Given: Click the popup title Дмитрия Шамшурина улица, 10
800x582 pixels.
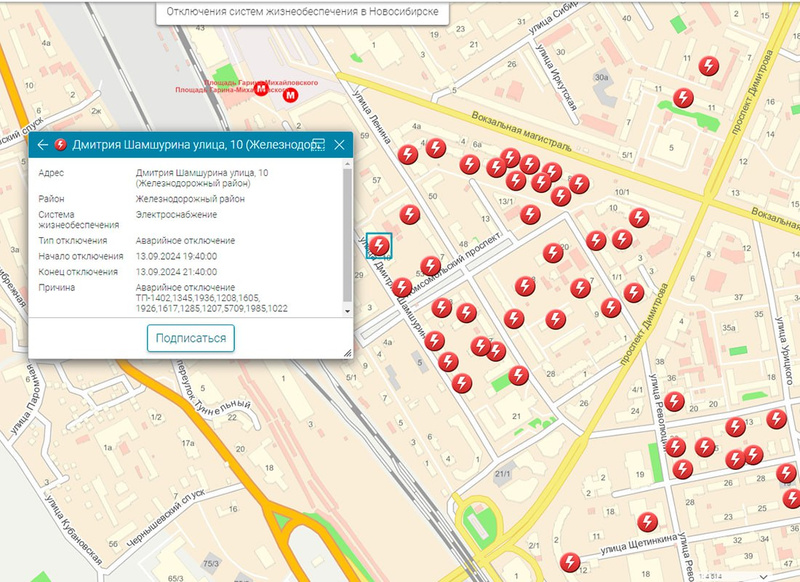Looking at the screenshot, I should [x=190, y=145].
